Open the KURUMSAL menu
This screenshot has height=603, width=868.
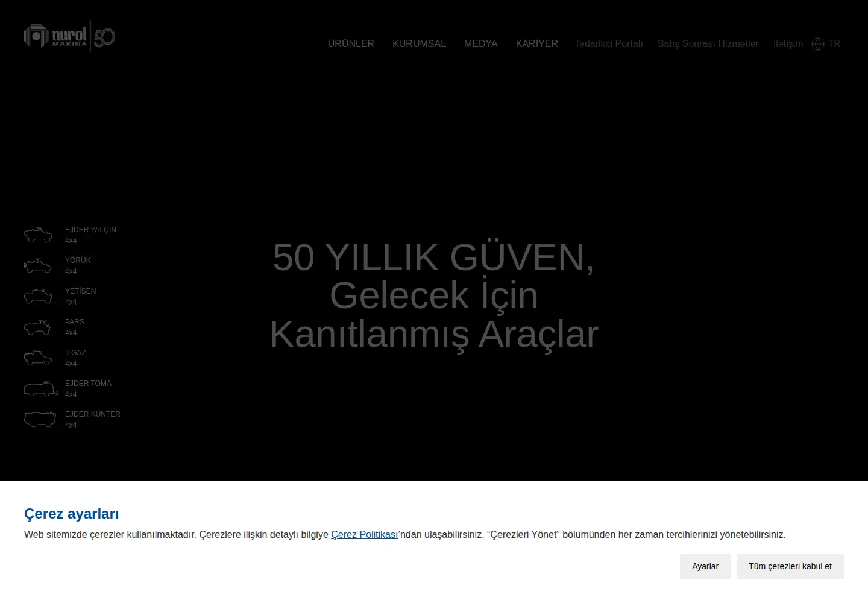pyautogui.click(x=419, y=44)
